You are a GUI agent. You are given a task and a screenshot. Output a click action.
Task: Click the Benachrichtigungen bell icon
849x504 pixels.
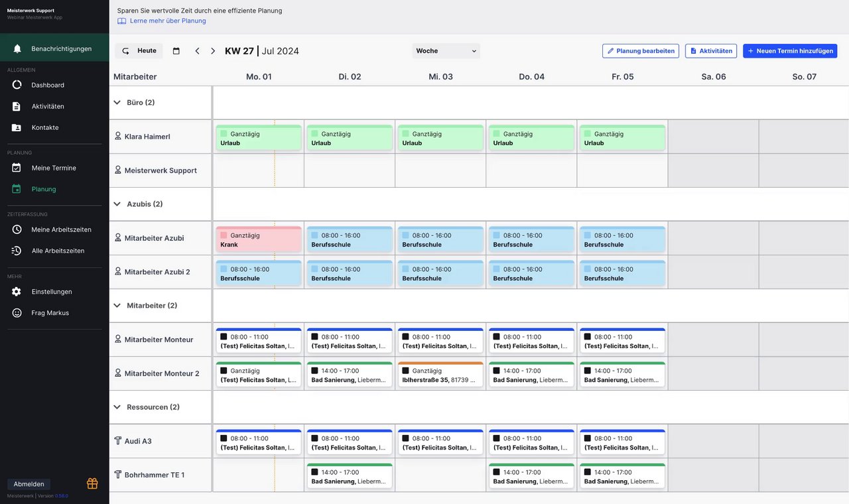coord(17,48)
